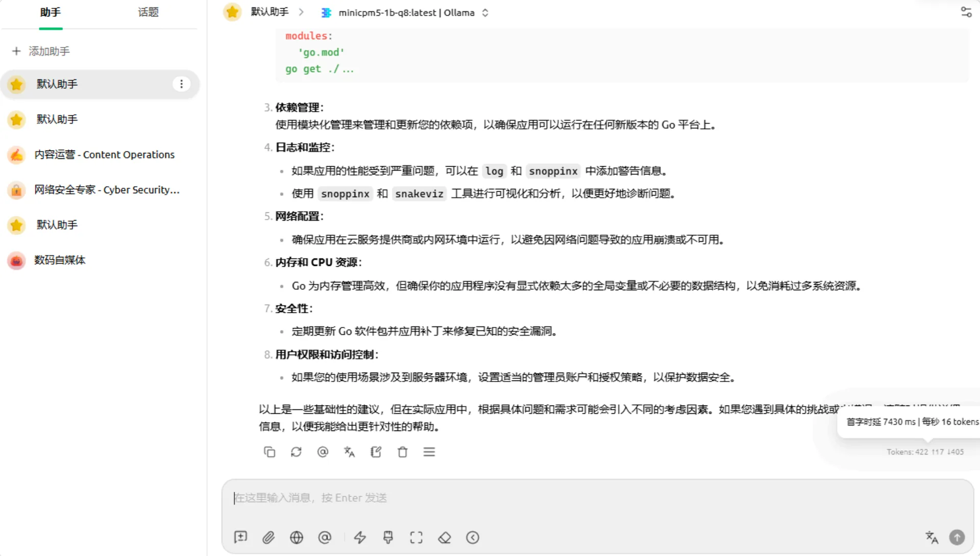Edit the message with pencil icon

tap(376, 452)
